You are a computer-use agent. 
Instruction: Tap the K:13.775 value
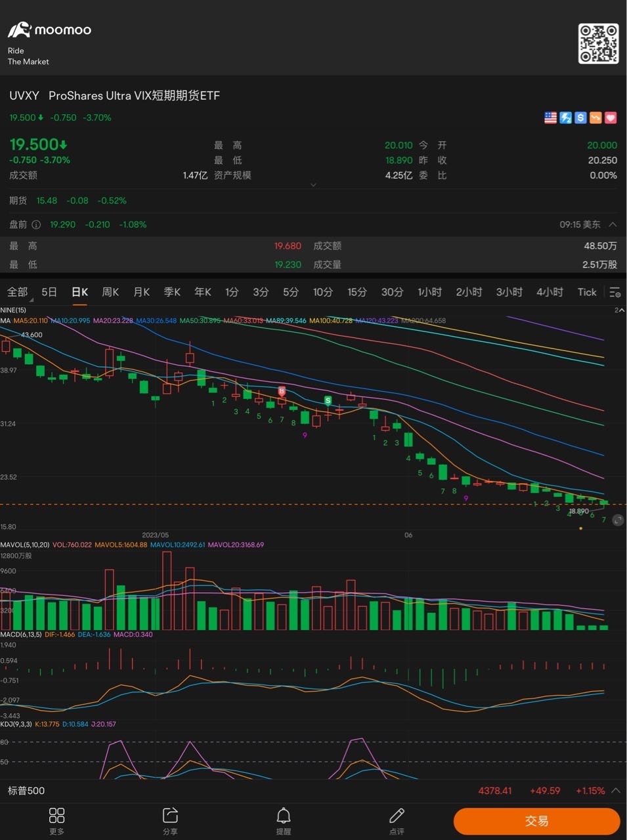(47, 724)
